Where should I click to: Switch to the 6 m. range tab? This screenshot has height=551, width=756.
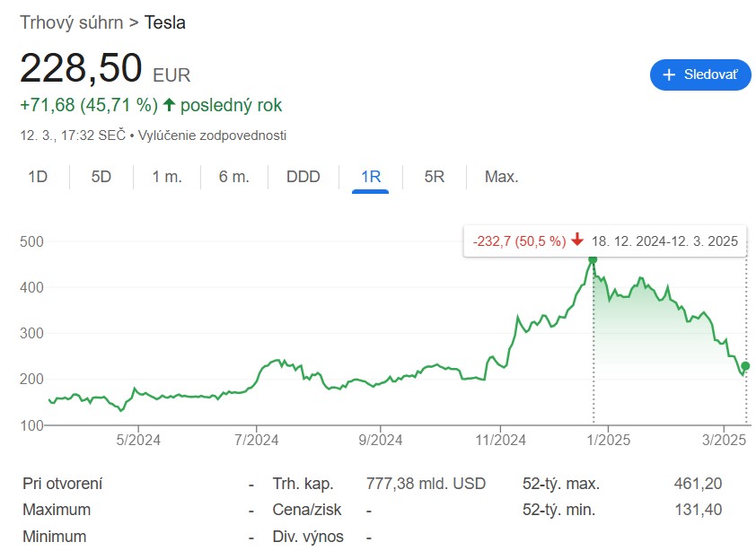[x=233, y=177]
